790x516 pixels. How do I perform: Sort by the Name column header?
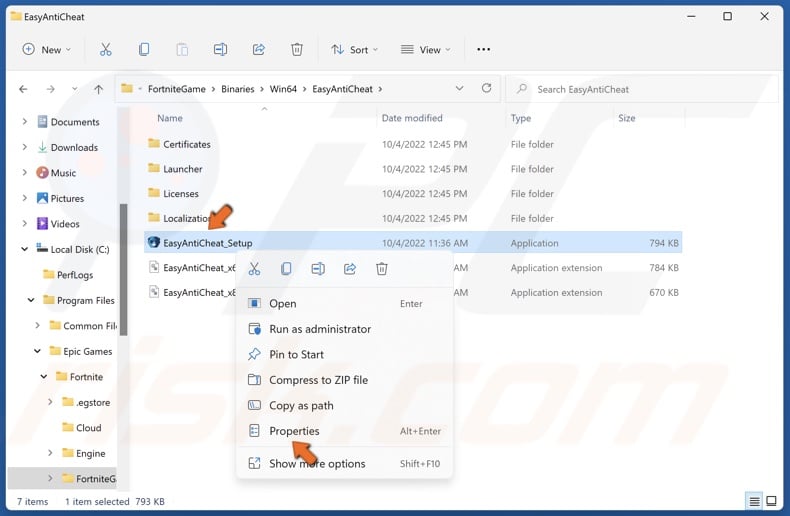pos(170,118)
